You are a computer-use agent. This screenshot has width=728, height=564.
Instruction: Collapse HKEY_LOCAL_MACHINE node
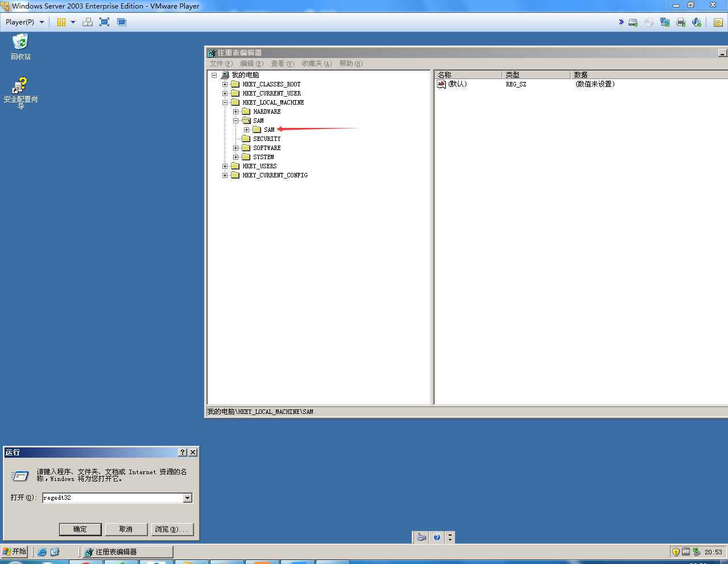point(225,102)
